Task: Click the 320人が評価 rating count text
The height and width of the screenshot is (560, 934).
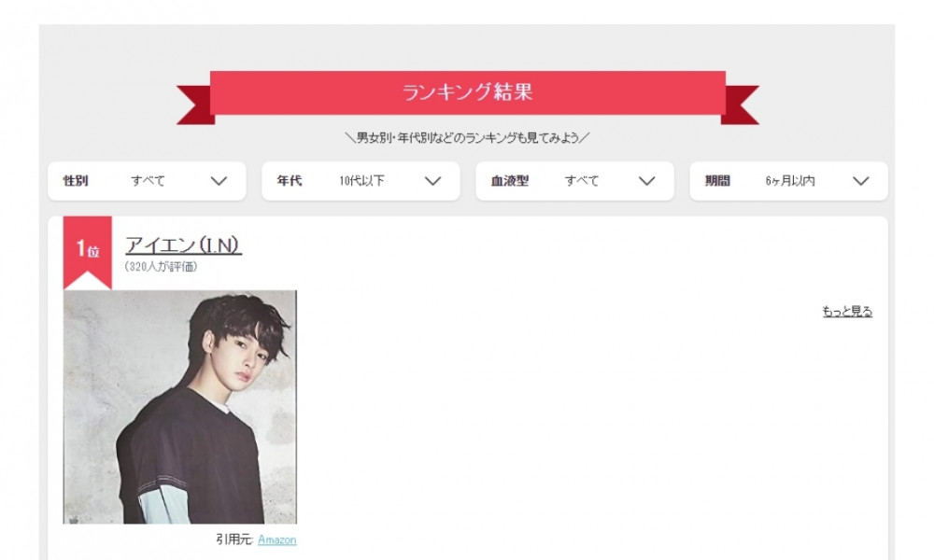Action: click(x=161, y=267)
